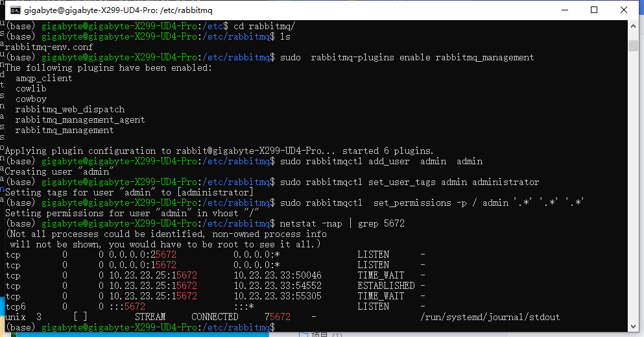Click the '0.0.0.0:25672' local address
The height and width of the screenshot is (337, 644).
point(143,255)
